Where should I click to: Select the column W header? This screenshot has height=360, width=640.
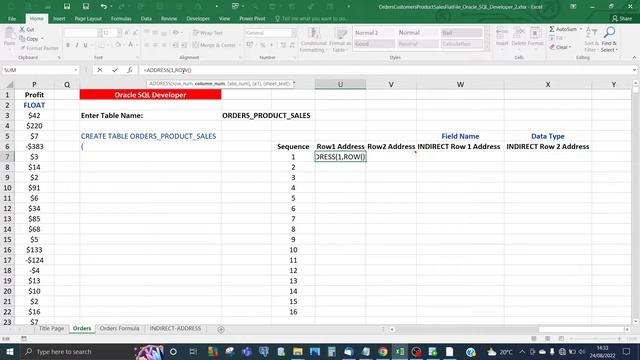[x=460, y=84]
